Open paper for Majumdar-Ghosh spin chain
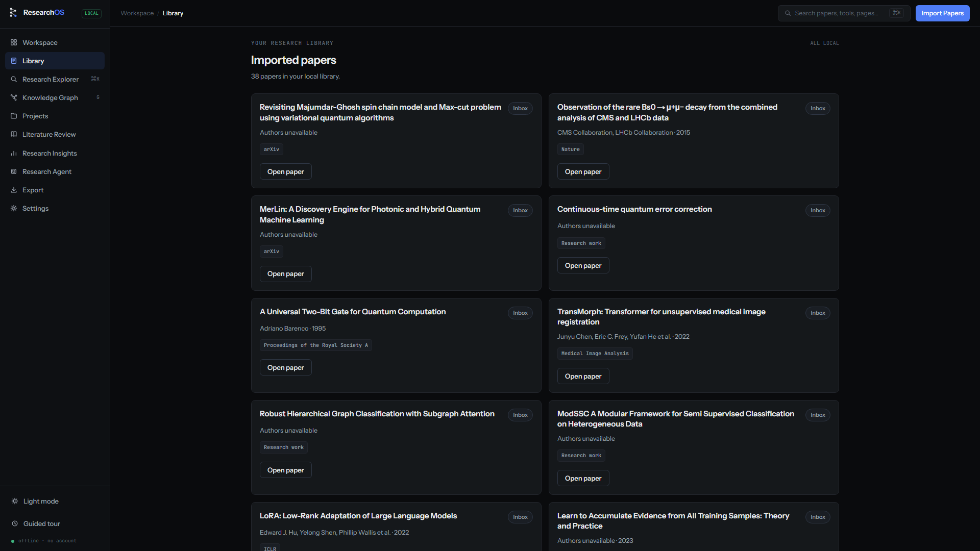 coord(285,171)
